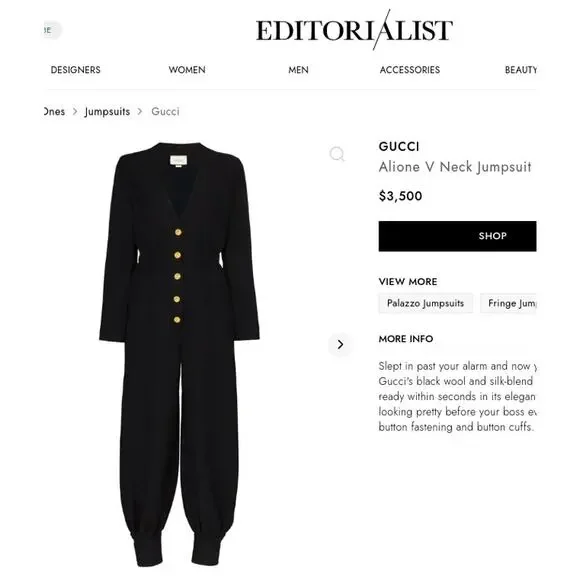Click the Alione V Neck Jumpsuit title
The width and height of the screenshot is (580, 580).
[x=455, y=167]
